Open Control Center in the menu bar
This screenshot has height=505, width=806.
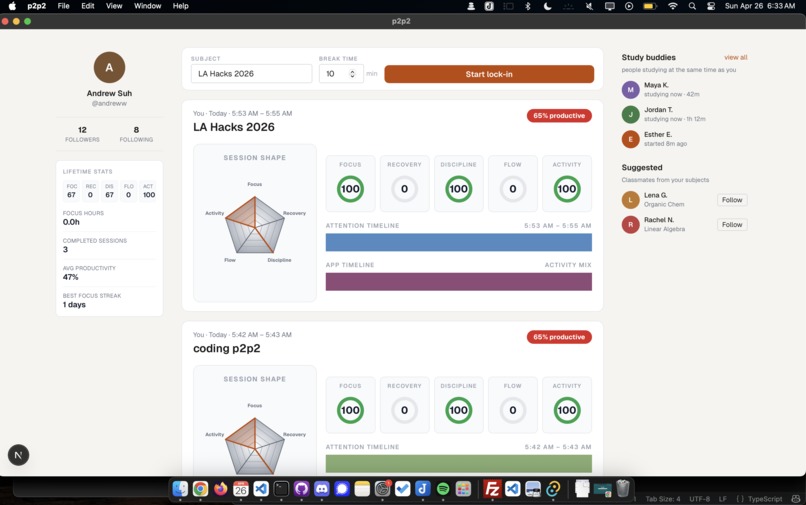[x=711, y=6]
